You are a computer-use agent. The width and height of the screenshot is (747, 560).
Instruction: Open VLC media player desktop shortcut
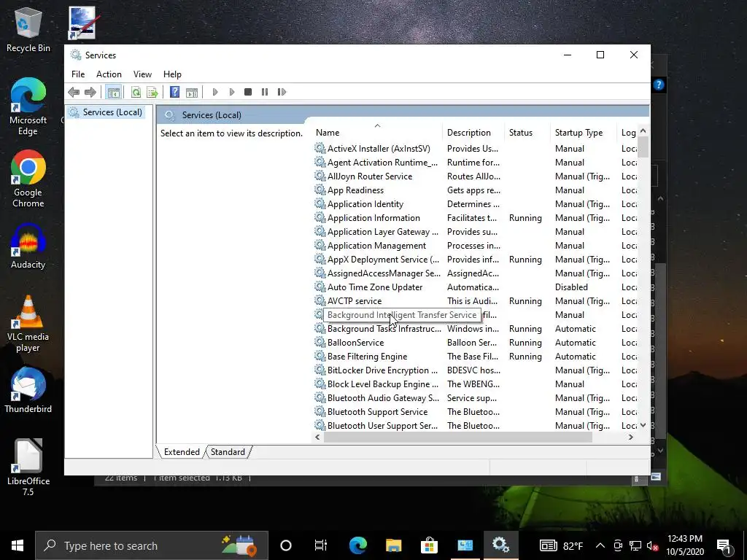(28, 324)
